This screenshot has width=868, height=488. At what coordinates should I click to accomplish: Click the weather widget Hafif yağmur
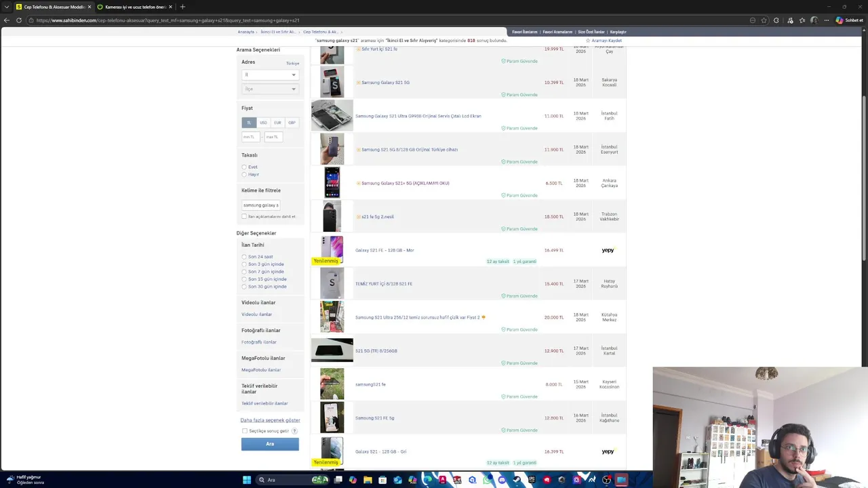pyautogui.click(x=24, y=480)
